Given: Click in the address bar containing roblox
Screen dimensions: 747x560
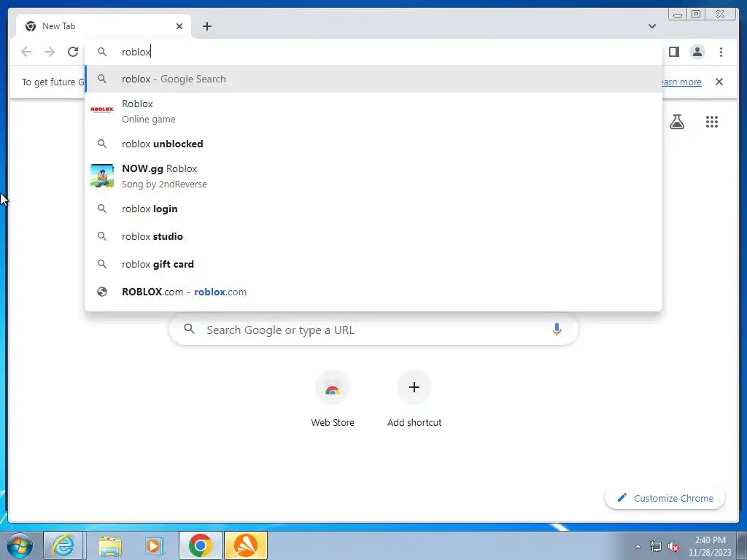Looking at the screenshot, I should tap(373, 52).
